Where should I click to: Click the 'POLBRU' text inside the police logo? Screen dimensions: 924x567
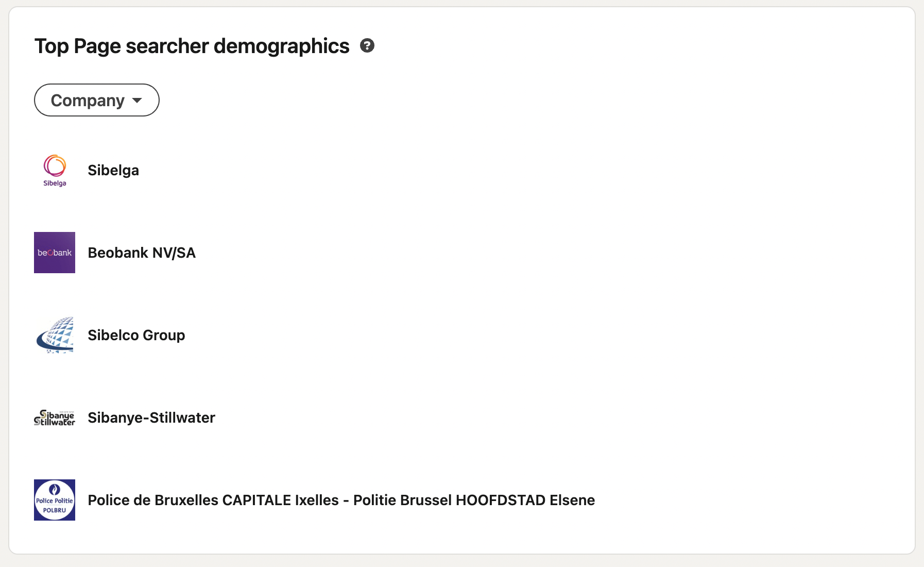tap(55, 510)
